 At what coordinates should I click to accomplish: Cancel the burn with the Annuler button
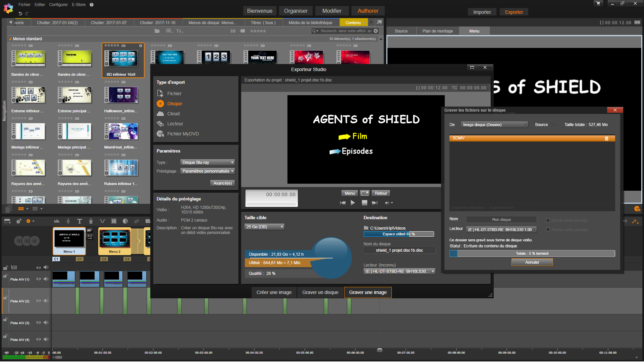point(532,262)
